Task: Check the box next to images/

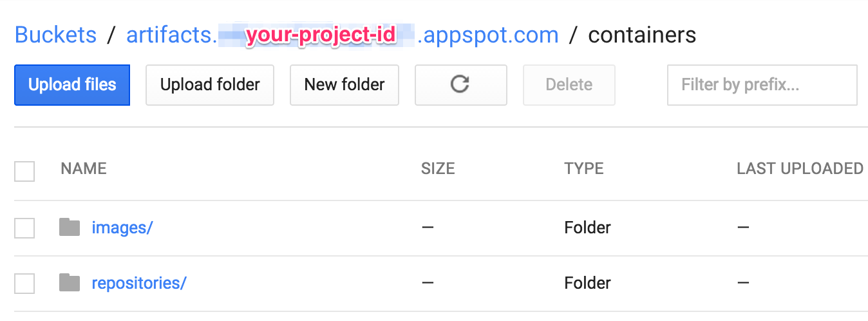Action: click(x=24, y=228)
